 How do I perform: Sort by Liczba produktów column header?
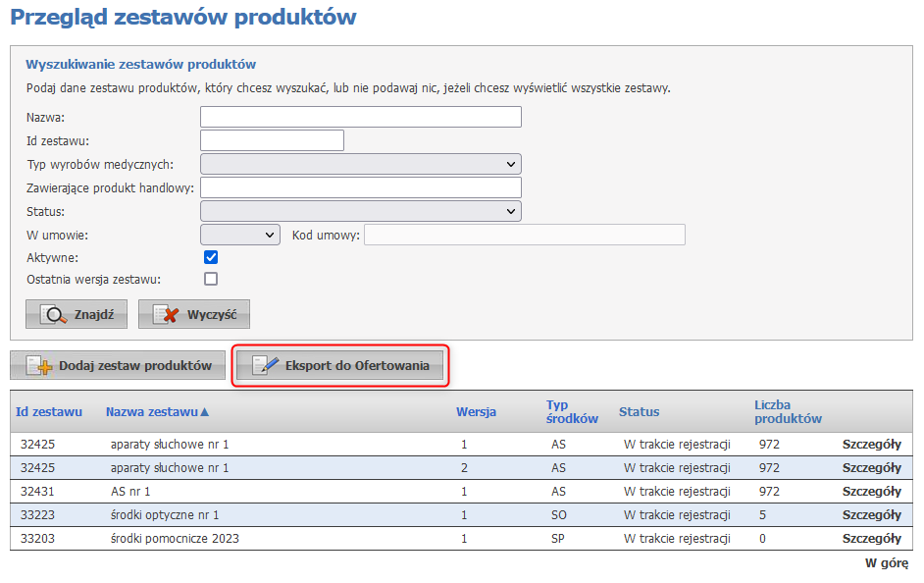(787, 411)
